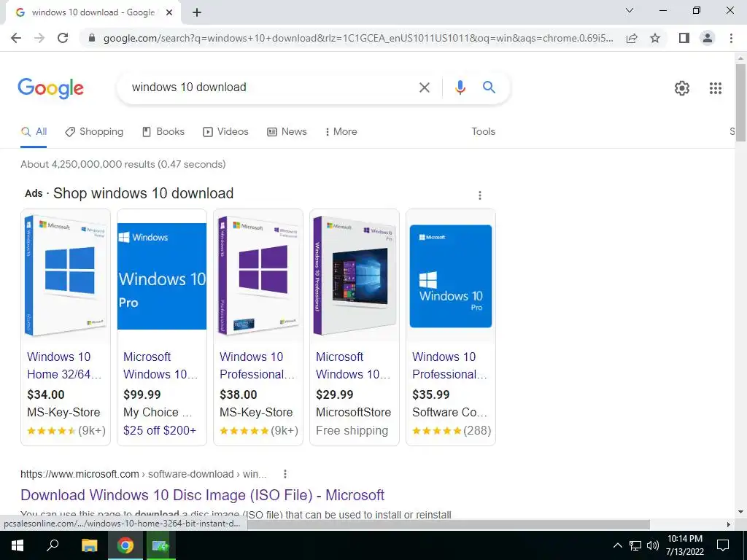The height and width of the screenshot is (560, 747).
Task: Switch to the Videos tab
Action: [226, 132]
